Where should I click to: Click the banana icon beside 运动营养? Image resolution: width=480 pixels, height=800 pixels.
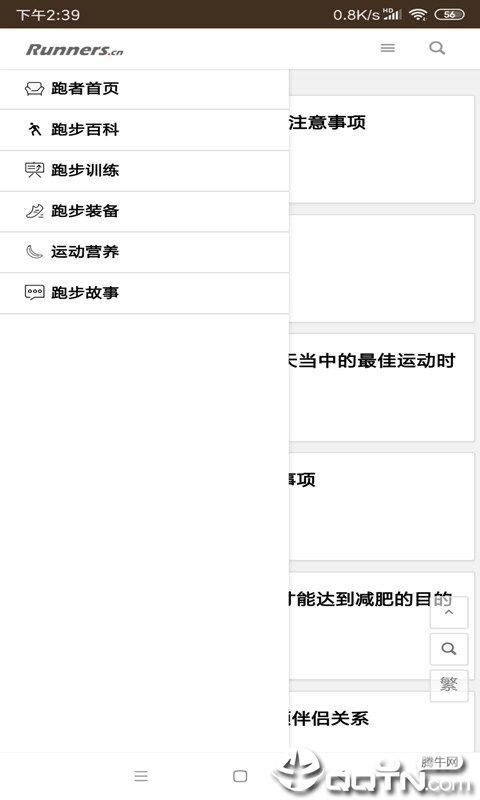pyautogui.click(x=34, y=252)
